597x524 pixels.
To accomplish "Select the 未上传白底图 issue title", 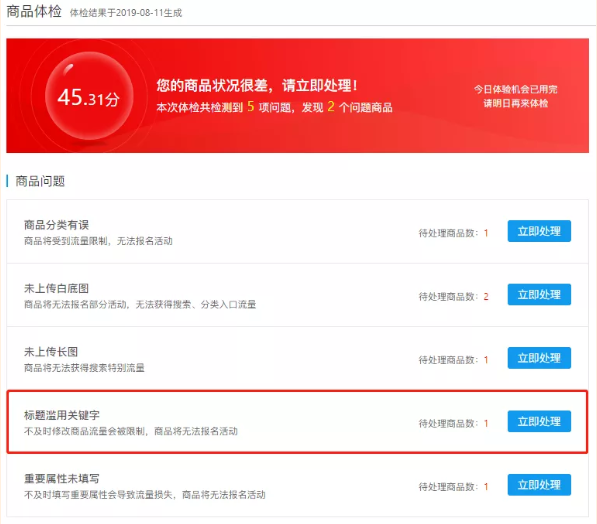I will click(x=56, y=288).
